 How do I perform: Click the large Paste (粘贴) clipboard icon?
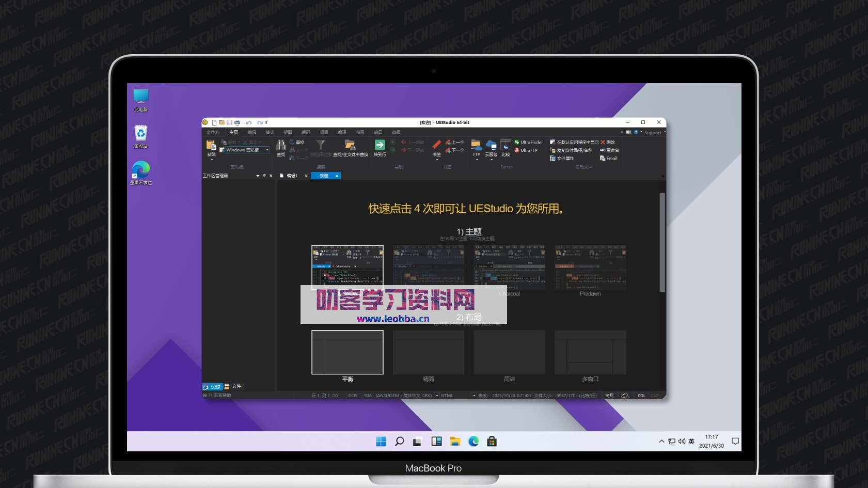[211, 146]
